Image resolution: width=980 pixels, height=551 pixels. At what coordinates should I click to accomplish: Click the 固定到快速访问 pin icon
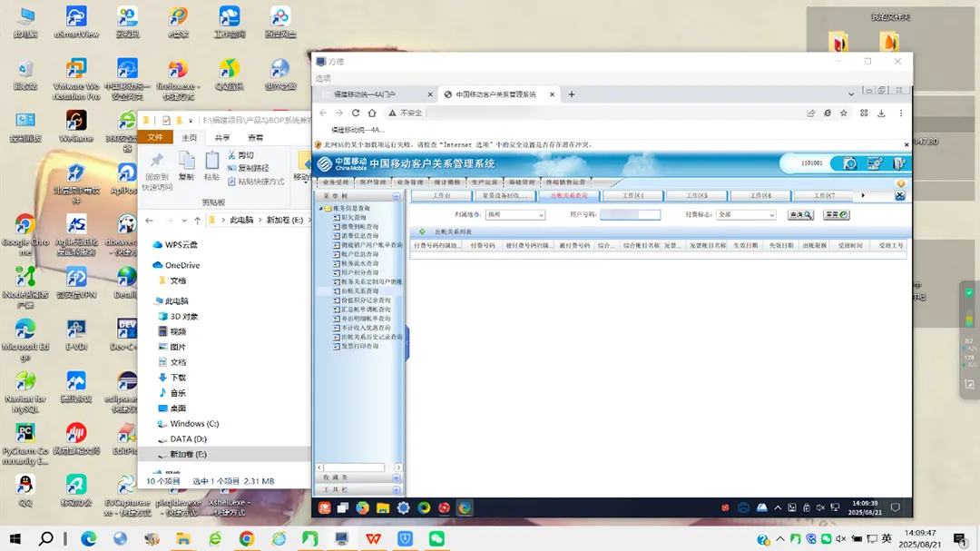point(157,162)
